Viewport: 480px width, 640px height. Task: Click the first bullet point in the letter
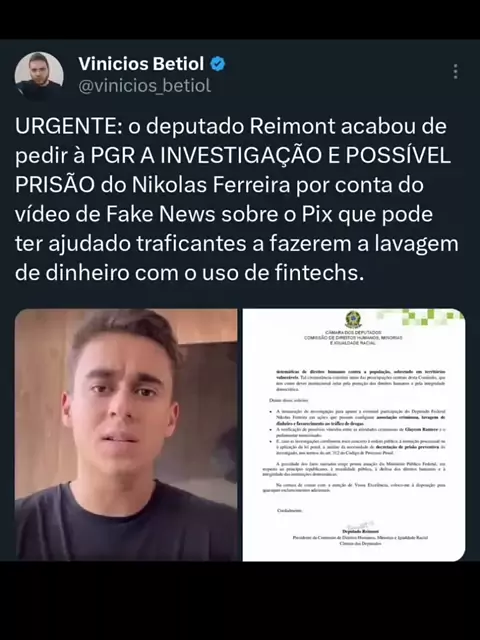pos(356,418)
